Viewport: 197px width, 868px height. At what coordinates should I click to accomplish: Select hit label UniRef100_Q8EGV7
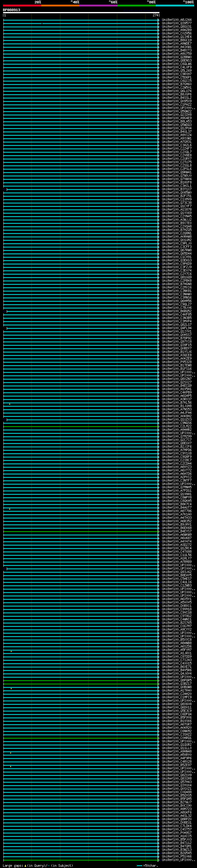point(177,443)
